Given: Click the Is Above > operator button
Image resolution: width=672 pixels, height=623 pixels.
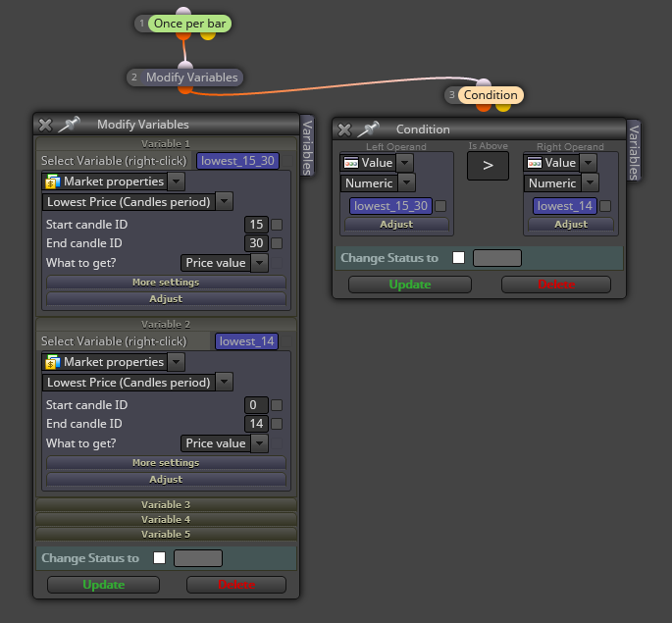Looking at the screenshot, I should tap(489, 166).
